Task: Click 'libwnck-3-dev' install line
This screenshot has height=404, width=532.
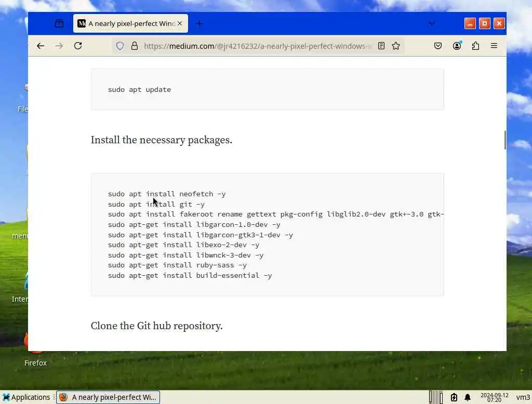Action: [185, 255]
